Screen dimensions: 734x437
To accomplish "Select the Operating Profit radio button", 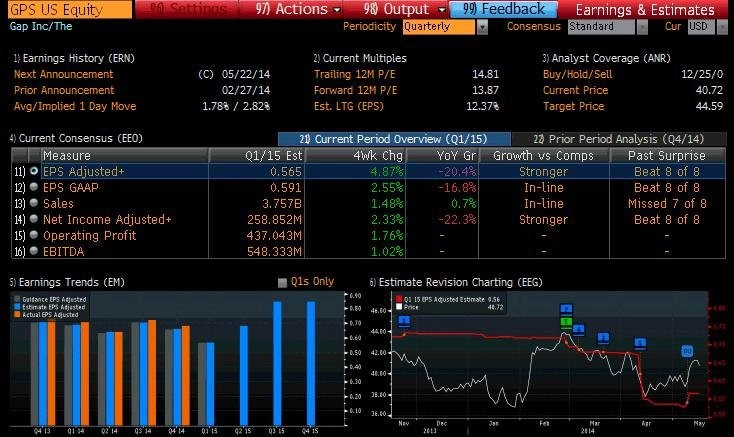I will [x=34, y=235].
